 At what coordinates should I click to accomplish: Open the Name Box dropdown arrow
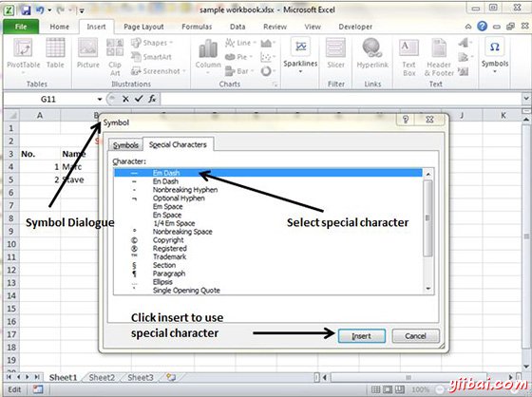pos(100,99)
